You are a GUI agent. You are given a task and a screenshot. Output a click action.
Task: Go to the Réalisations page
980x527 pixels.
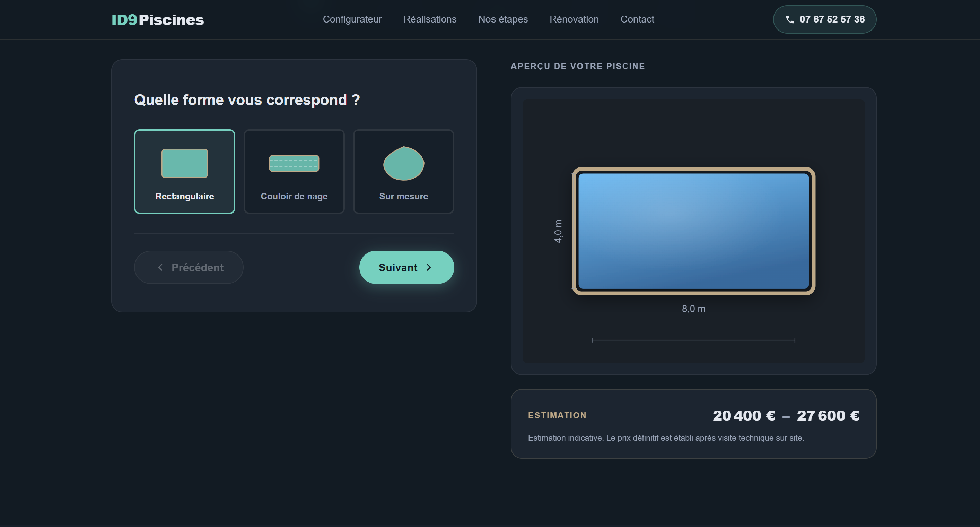[x=430, y=19]
